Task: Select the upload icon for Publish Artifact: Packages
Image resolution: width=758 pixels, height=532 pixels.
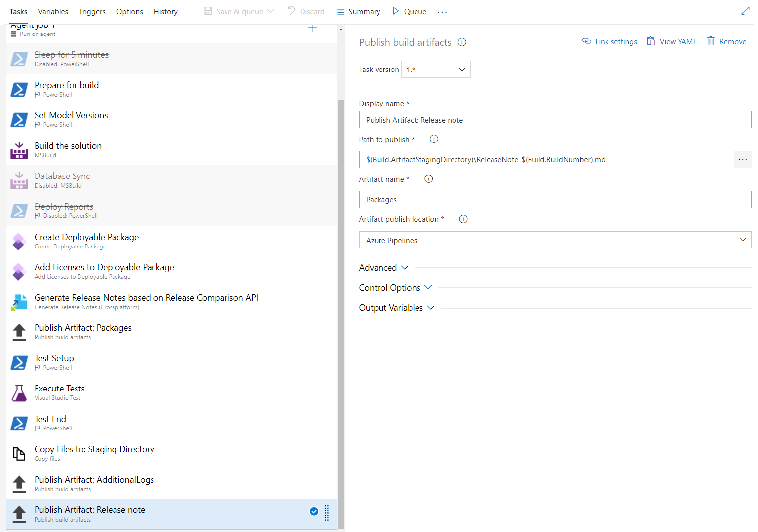Action: point(19,332)
